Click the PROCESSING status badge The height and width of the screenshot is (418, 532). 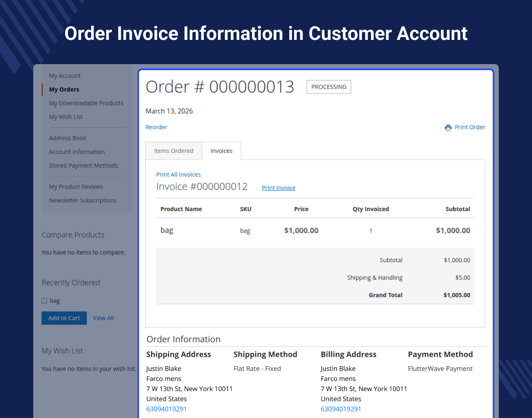click(x=329, y=87)
